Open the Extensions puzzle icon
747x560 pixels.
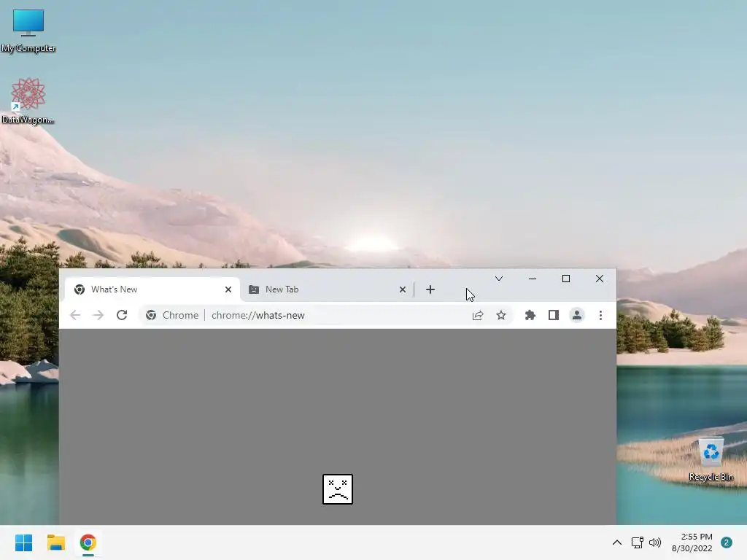click(530, 315)
